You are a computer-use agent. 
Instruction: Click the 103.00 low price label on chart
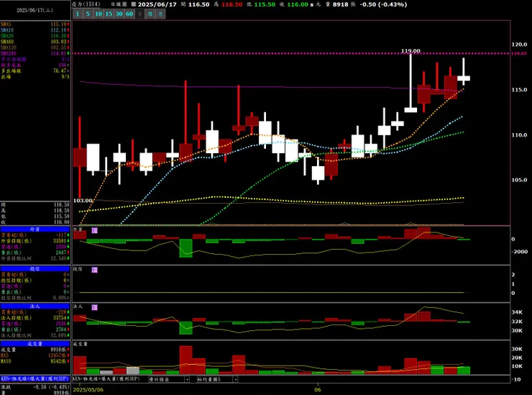click(83, 201)
